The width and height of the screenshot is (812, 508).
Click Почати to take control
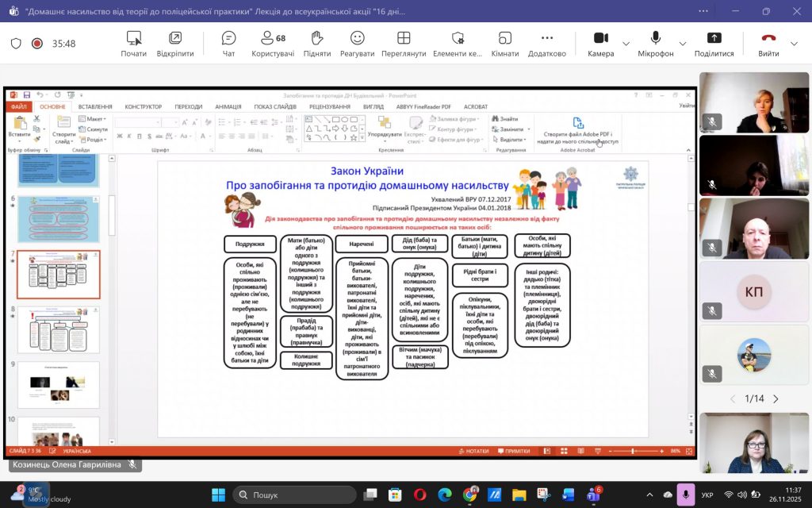click(133, 44)
